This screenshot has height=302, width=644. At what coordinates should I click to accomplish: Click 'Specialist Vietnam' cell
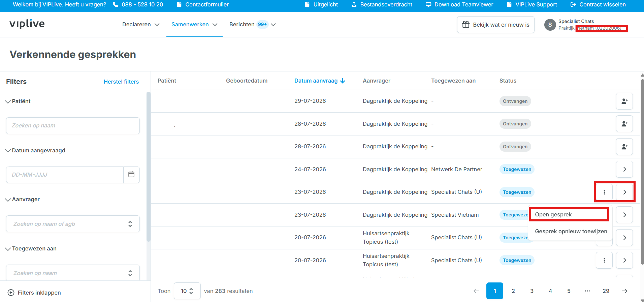point(455,215)
